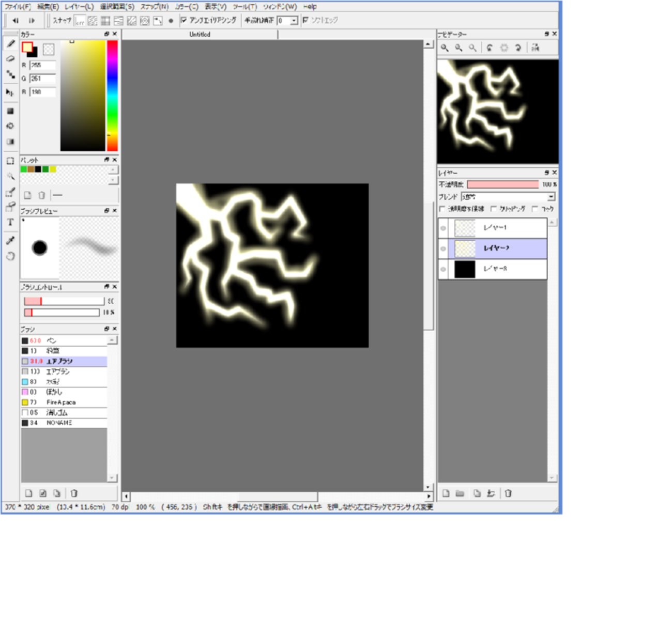Pick a hue on the rainbow hue bar
The image size is (672, 622).
pos(112,96)
